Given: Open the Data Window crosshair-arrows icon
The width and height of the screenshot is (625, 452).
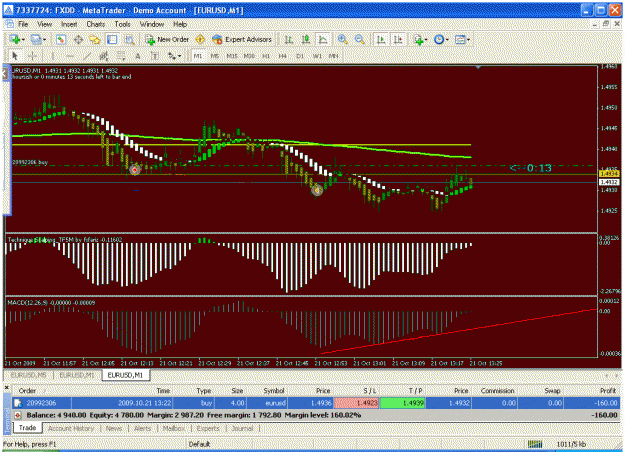Looking at the screenshot, I should coord(78,39).
